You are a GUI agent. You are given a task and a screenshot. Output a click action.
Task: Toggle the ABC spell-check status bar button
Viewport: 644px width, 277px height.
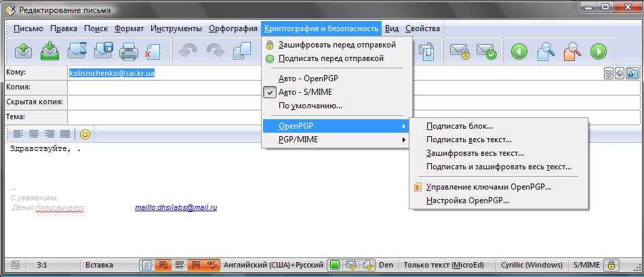point(211,265)
